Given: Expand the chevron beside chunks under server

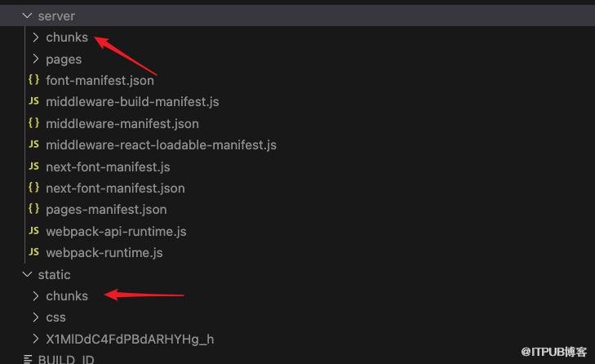Looking at the screenshot, I should point(35,38).
